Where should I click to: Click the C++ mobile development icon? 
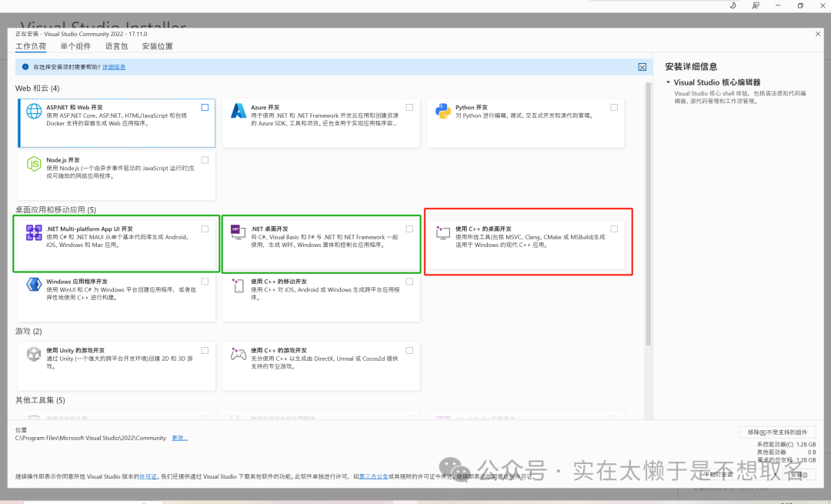[x=239, y=285]
